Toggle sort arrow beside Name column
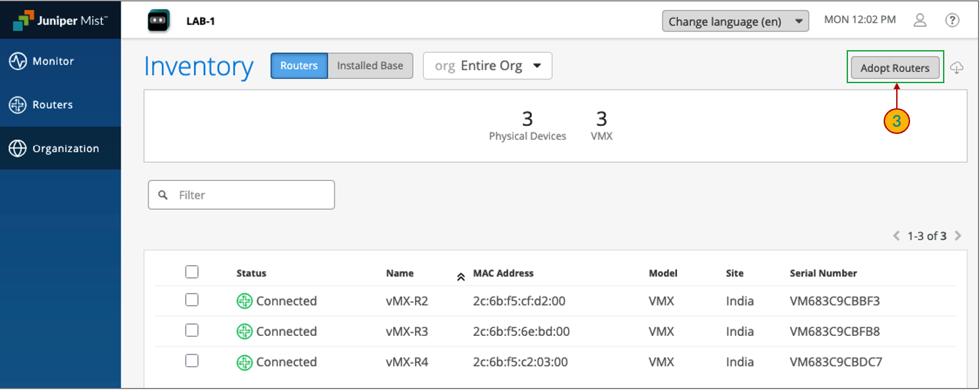980x390 pixels. [x=461, y=276]
